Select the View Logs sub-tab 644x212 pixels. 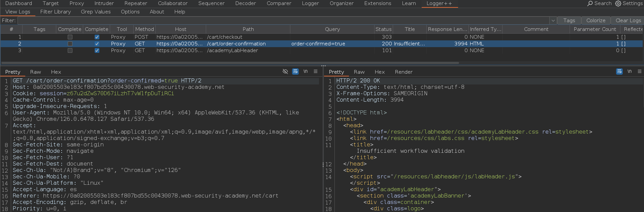tap(18, 12)
